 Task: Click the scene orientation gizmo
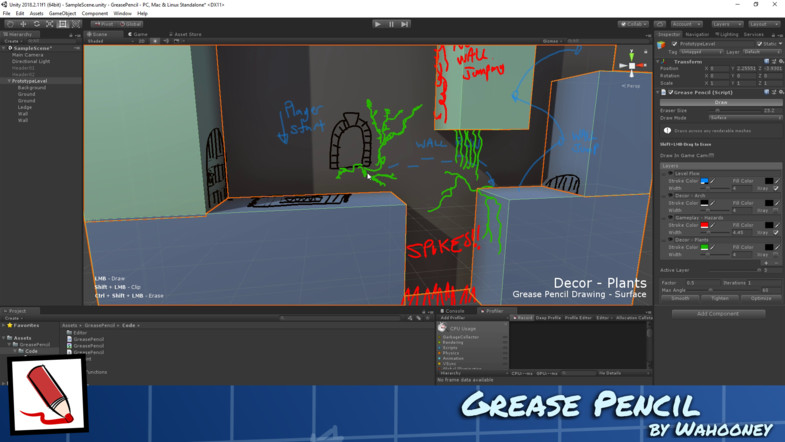pos(632,66)
